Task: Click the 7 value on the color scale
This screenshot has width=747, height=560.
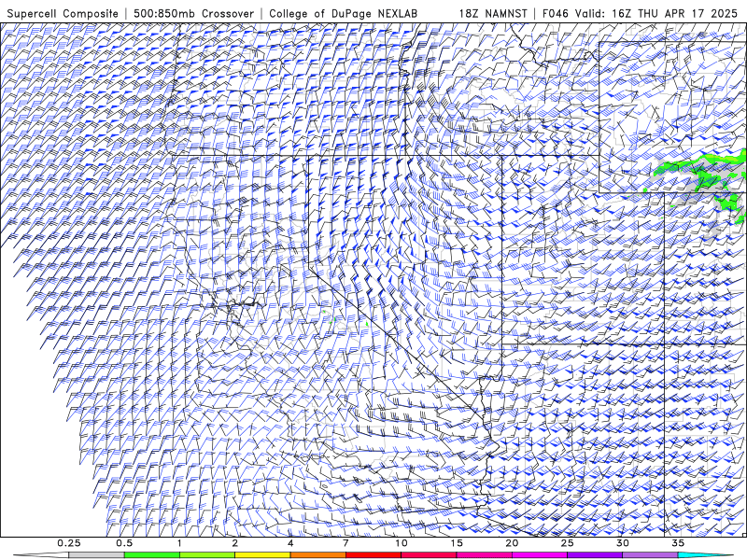Action: click(345, 543)
